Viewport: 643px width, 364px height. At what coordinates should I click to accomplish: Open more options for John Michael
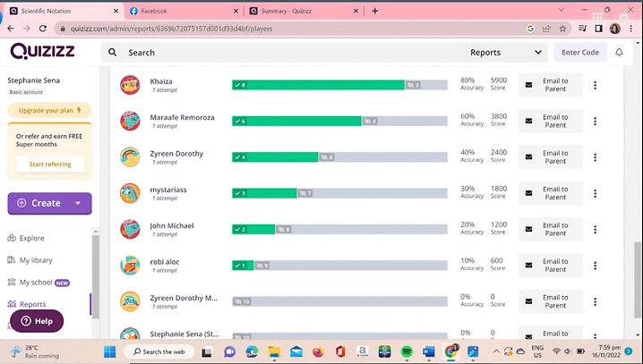pos(595,229)
